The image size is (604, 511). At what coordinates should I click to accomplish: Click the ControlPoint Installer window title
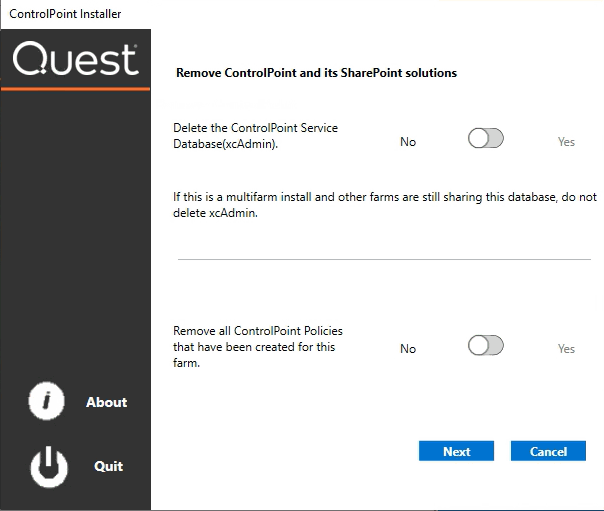tap(65, 15)
